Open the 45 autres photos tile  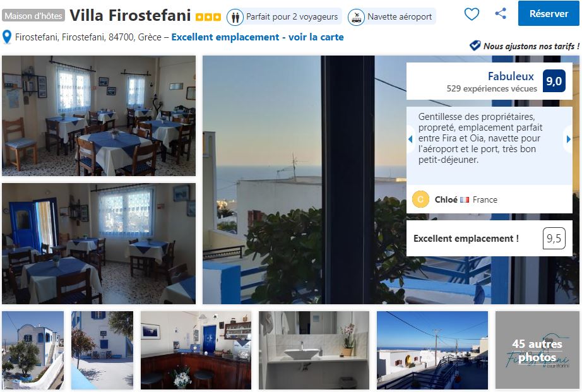coord(537,350)
